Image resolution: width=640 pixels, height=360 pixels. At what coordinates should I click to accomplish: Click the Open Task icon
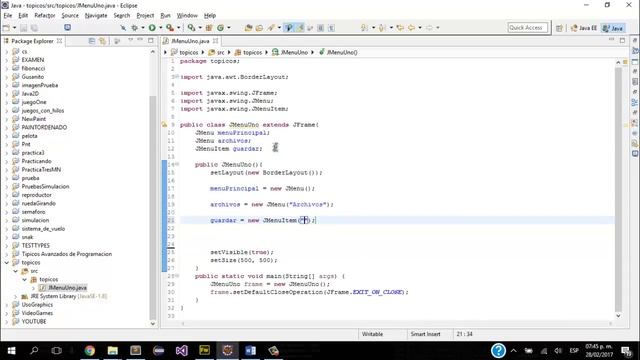(259, 28)
